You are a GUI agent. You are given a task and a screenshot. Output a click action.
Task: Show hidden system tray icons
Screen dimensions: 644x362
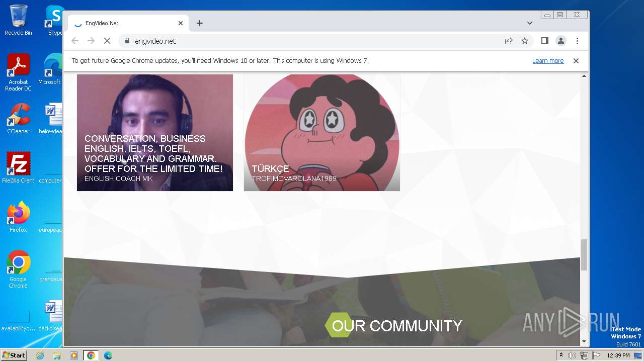(x=561, y=355)
